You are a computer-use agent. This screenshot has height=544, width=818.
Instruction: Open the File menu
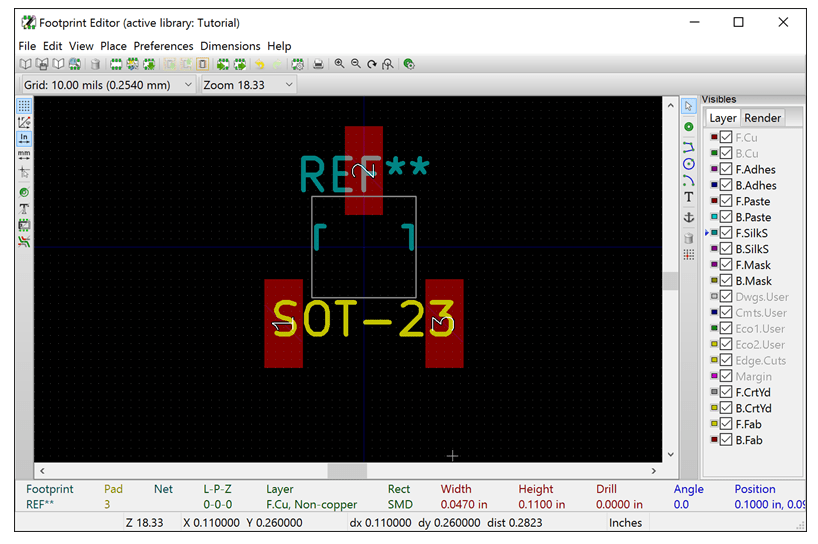27,46
